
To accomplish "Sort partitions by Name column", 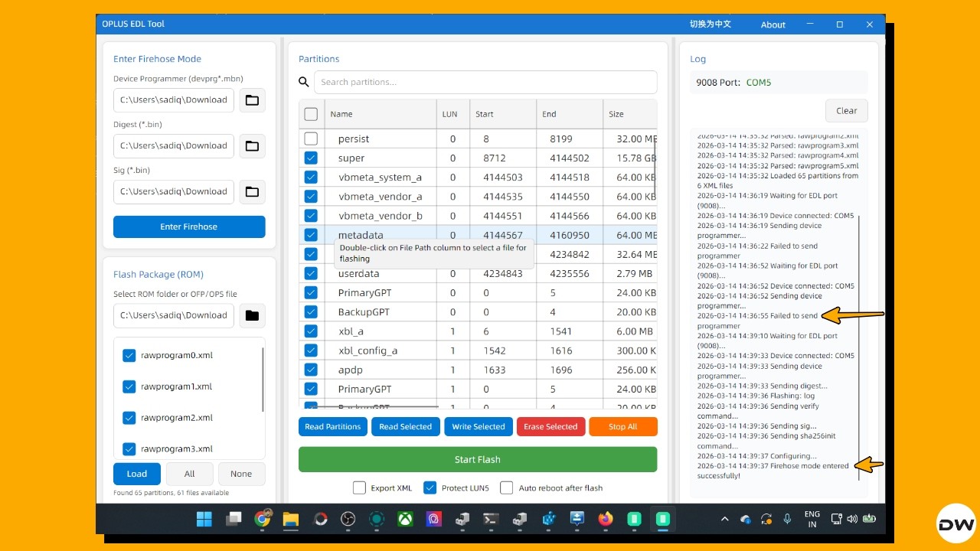I will point(381,114).
